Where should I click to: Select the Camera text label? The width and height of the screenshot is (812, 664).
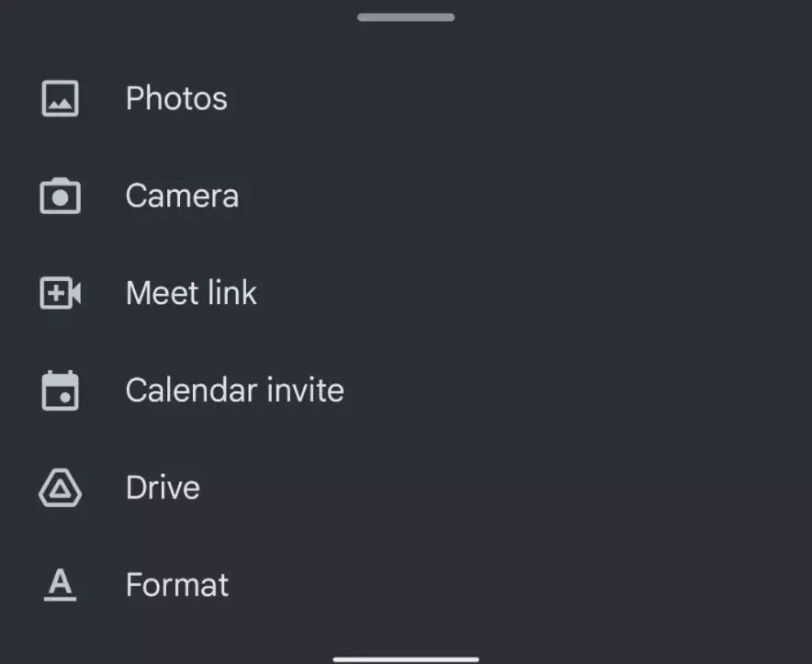pos(182,197)
